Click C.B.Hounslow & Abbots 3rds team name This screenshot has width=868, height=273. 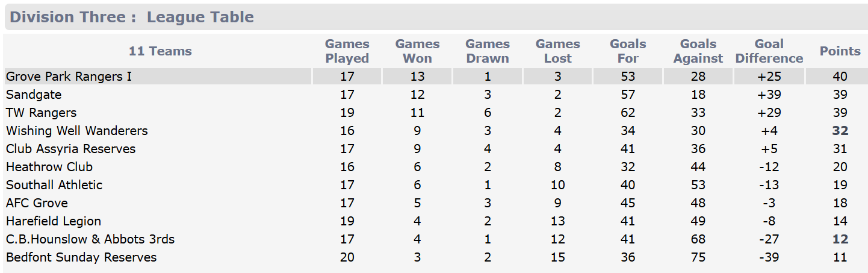coord(90,239)
